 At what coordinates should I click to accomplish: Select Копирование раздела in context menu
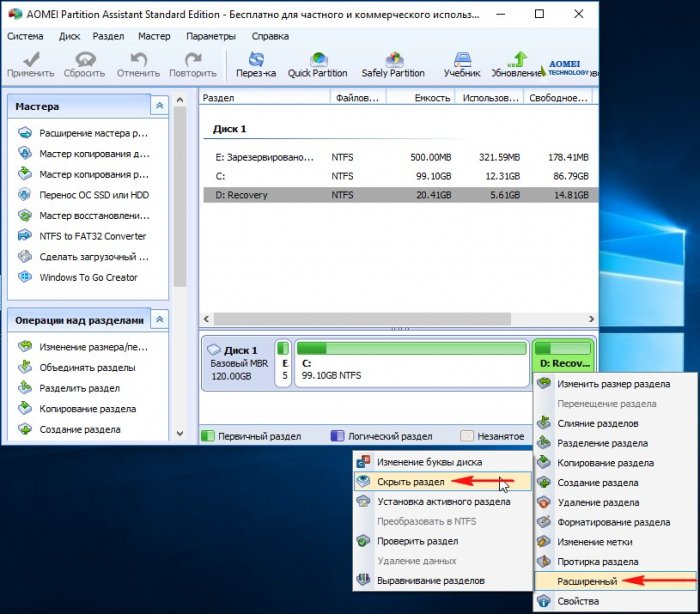pyautogui.click(x=615, y=463)
